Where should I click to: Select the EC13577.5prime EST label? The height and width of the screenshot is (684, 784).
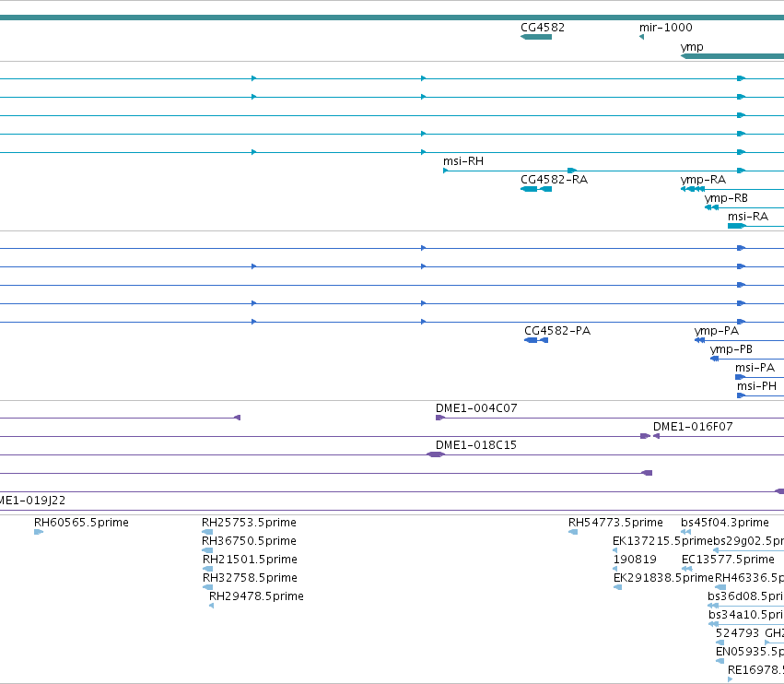(x=728, y=560)
